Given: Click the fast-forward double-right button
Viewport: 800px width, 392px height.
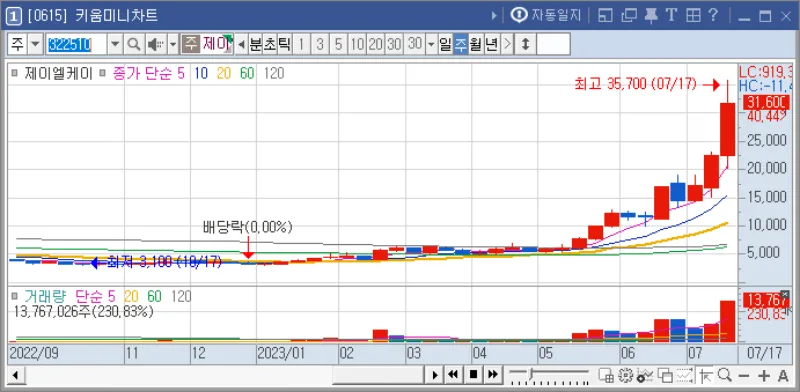Looking at the screenshot, I should [492, 375].
